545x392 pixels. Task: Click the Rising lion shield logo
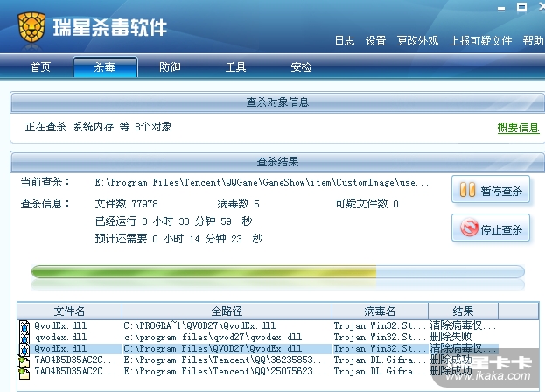pos(31,27)
